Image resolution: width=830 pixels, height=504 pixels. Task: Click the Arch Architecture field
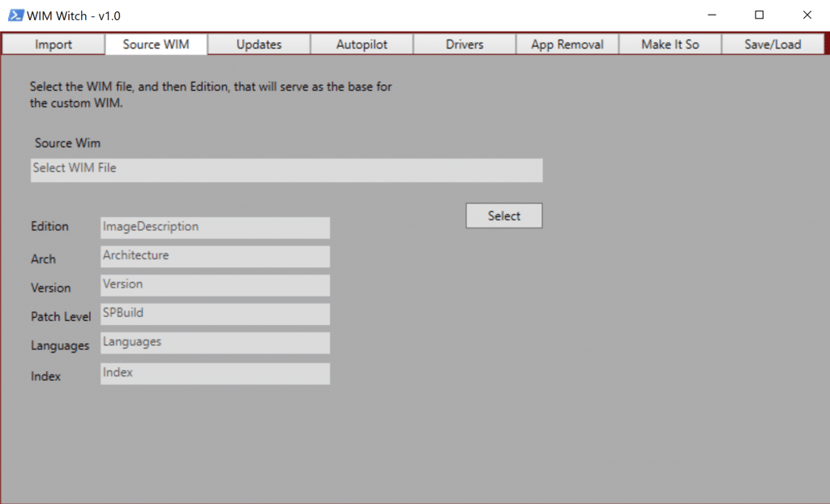point(215,256)
